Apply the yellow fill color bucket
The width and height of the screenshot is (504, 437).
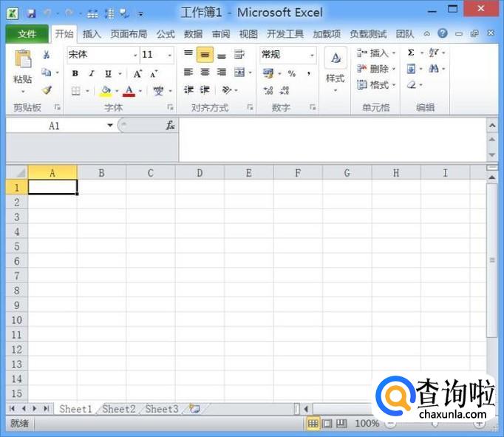106,92
